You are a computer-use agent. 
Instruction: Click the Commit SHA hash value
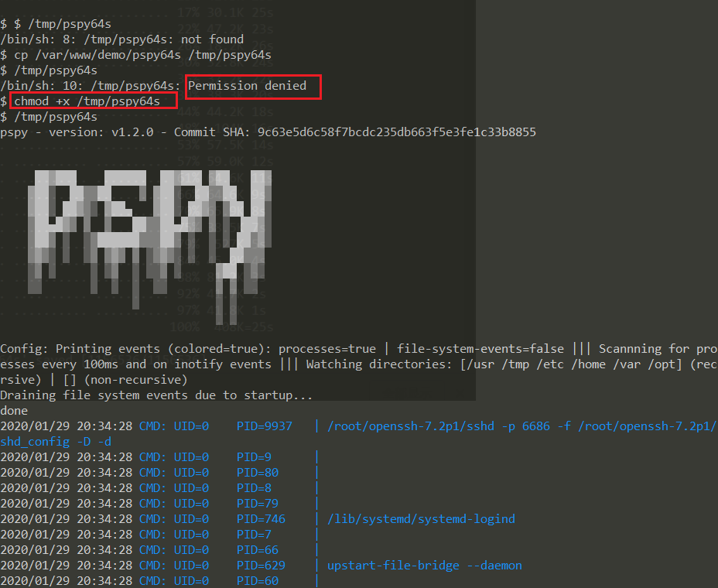(397, 132)
